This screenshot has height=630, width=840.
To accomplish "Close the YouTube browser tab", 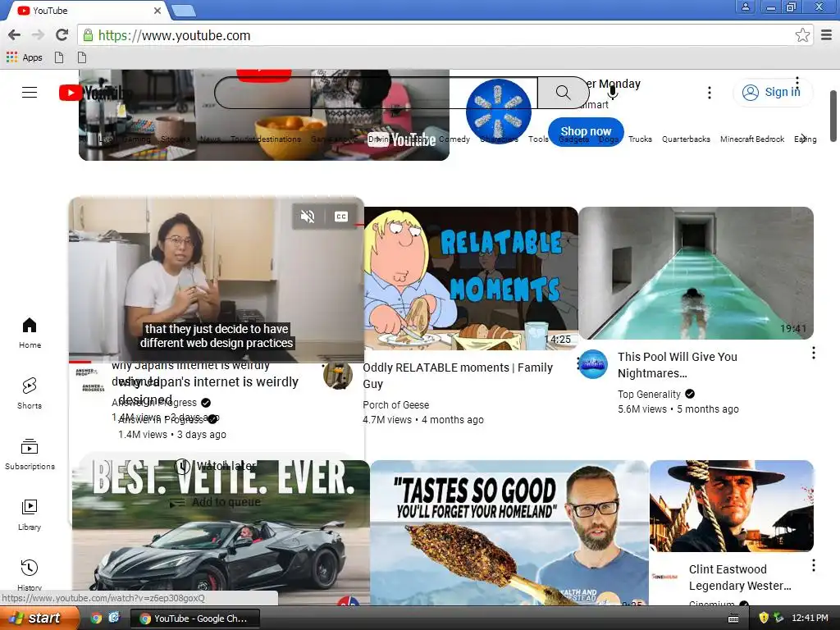I will [x=157, y=10].
